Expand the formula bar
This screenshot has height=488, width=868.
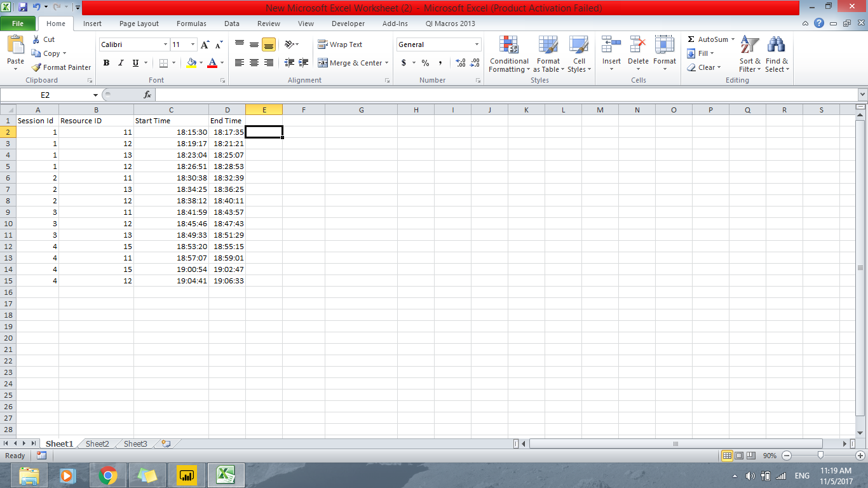[862, 95]
